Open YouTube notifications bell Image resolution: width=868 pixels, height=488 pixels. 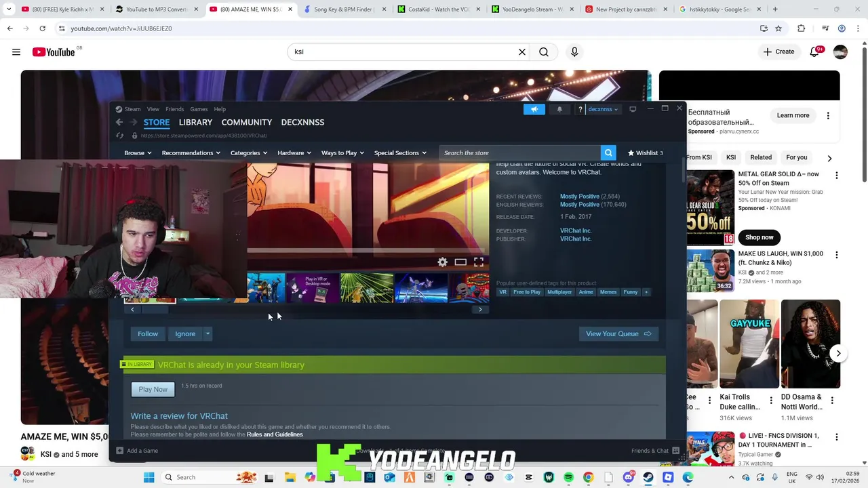(x=815, y=52)
